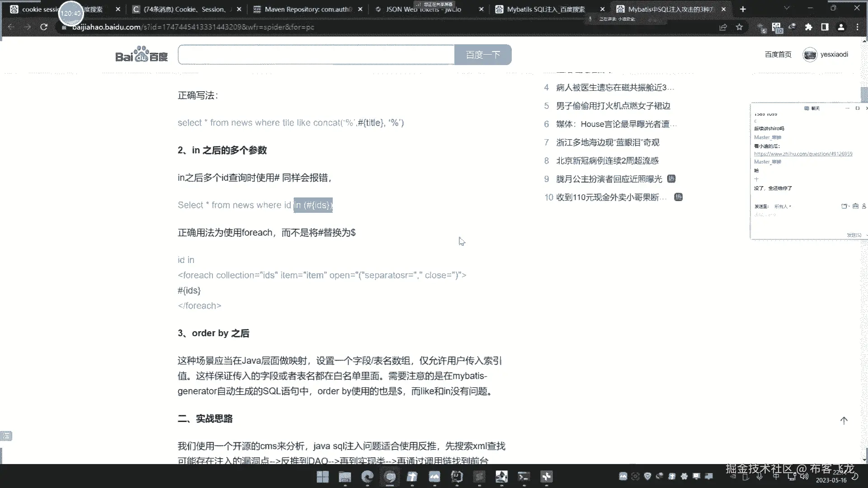The width and height of the screenshot is (868, 488).
Task: Open Windows Start button on taskbar
Action: tap(322, 477)
